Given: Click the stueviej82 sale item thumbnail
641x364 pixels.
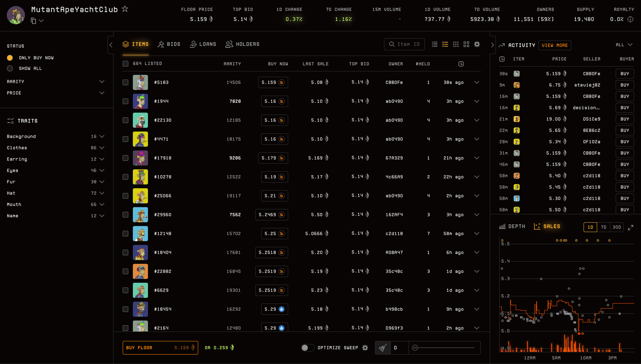Looking at the screenshot, I should coord(516,85).
